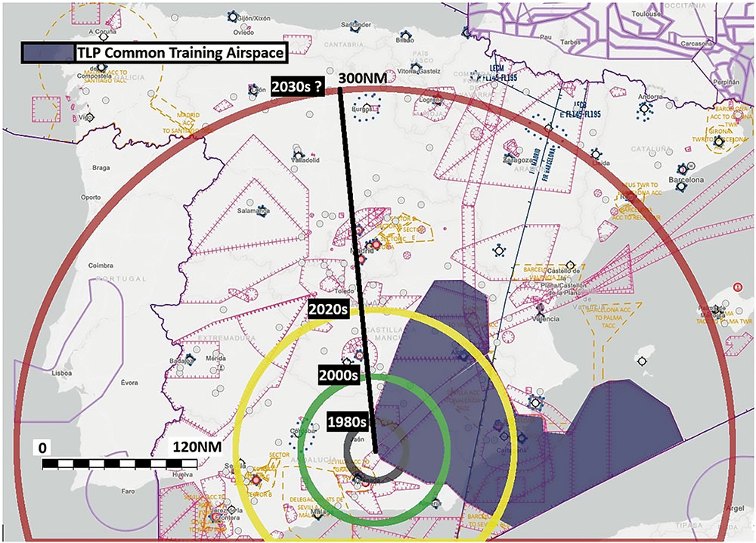
Task: Click the Toulouse city label
Action: click(646, 14)
